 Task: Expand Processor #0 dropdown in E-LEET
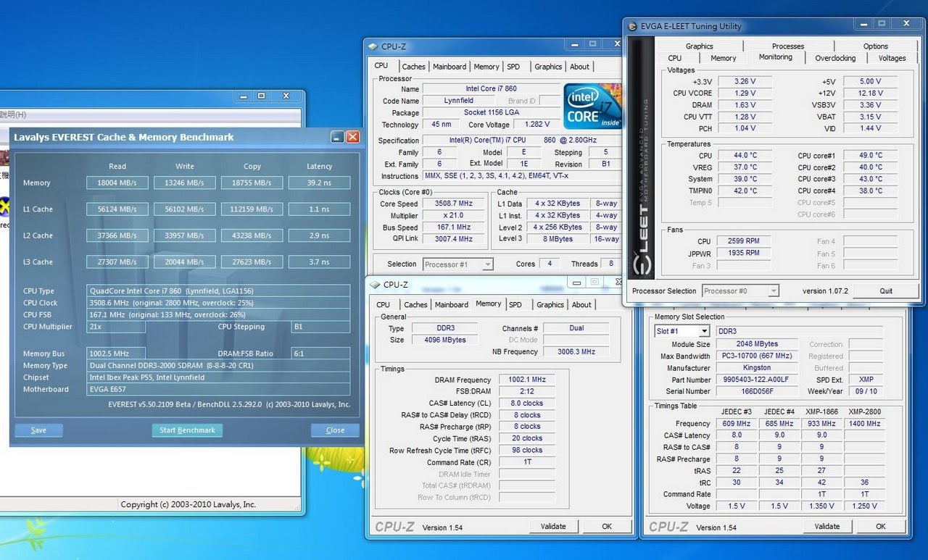(773, 291)
